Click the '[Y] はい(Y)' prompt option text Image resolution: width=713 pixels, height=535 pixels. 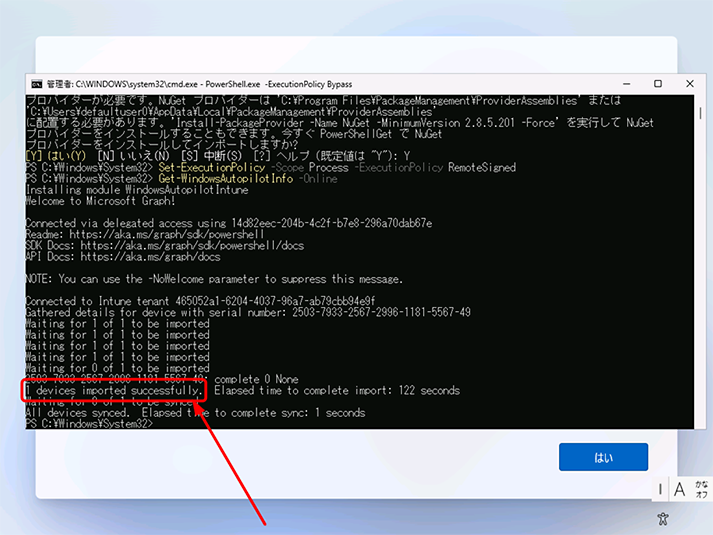click(56, 156)
